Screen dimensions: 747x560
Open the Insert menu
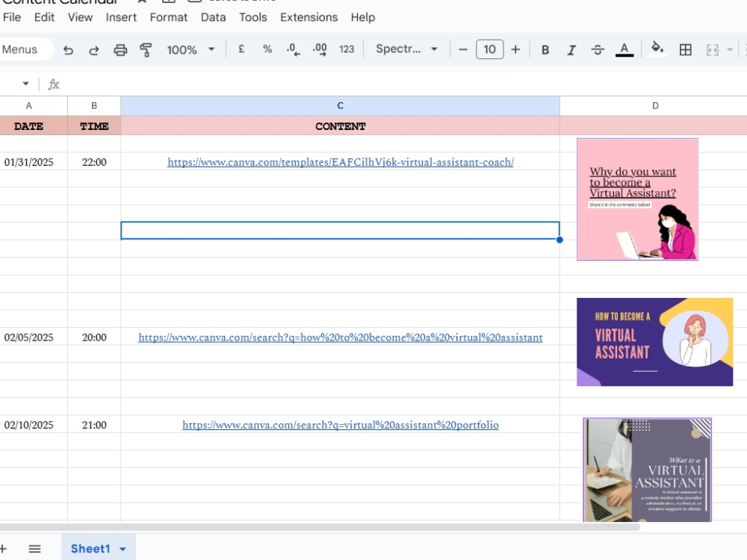point(121,18)
